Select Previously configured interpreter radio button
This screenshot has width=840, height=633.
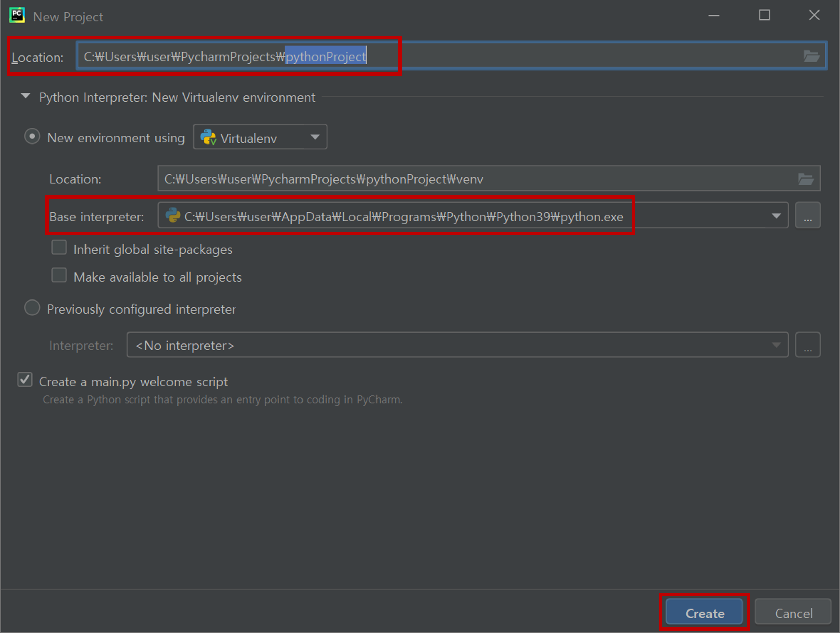[x=32, y=308]
